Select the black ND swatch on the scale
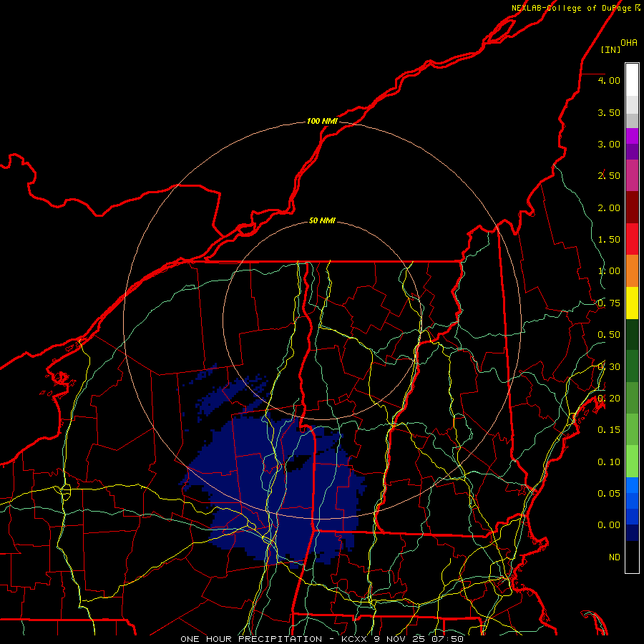The width and height of the screenshot is (644, 644). click(632, 557)
